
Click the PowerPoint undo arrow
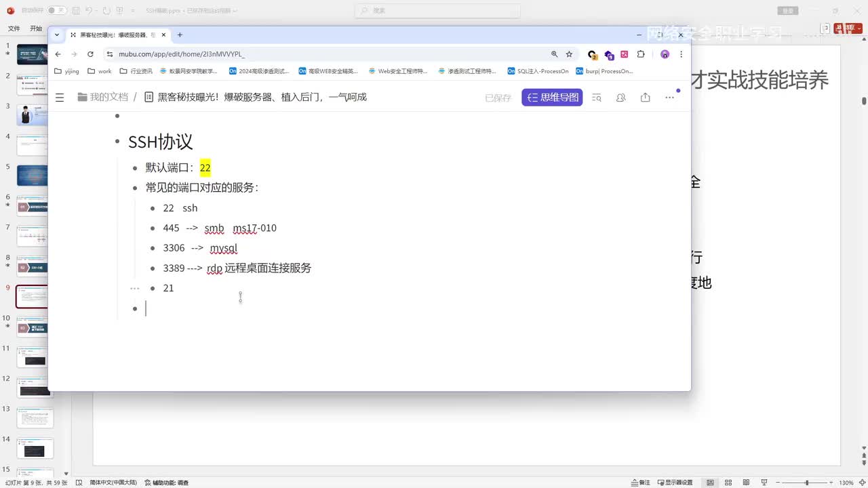pyautogui.click(x=89, y=10)
